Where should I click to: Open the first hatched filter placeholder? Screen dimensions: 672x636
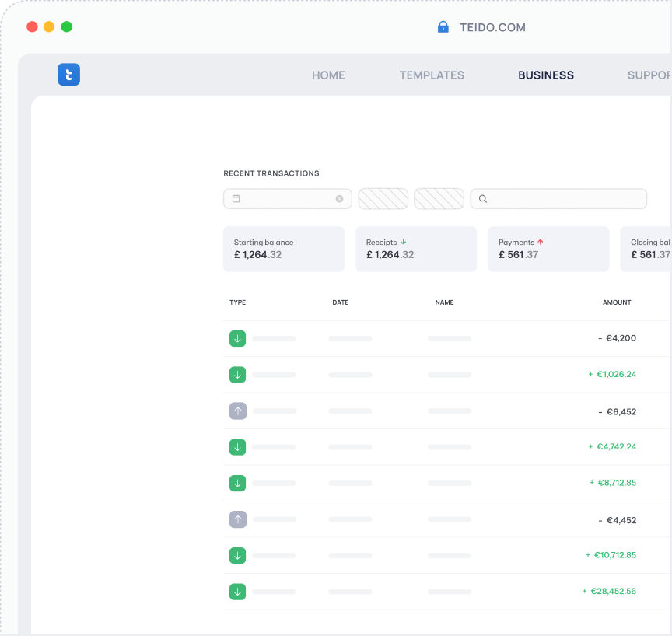(383, 199)
